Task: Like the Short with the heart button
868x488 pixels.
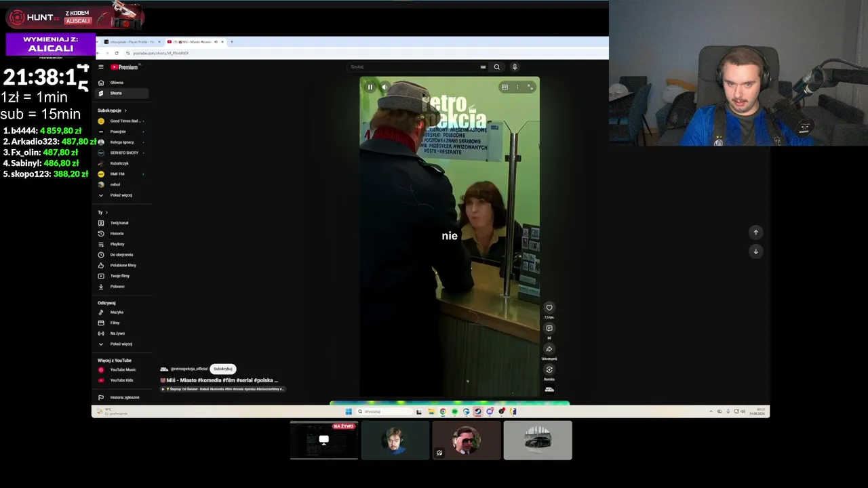Action: [549, 308]
